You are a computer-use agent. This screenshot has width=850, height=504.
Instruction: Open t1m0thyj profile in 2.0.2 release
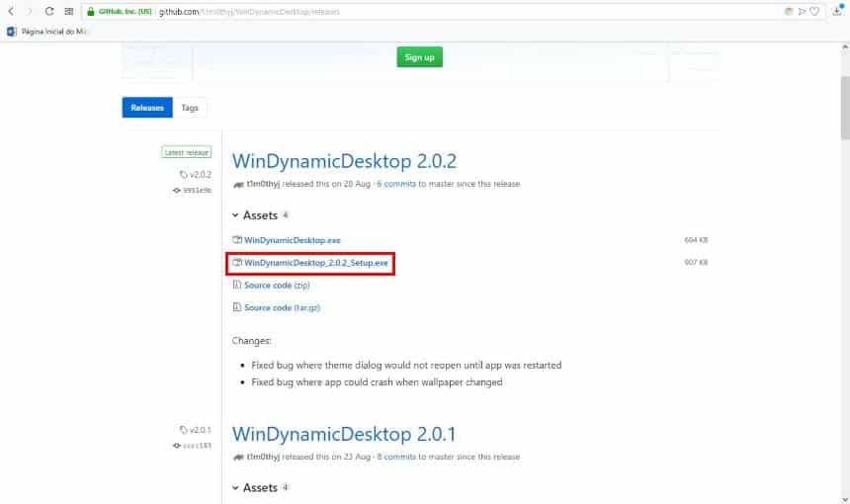[264, 184]
